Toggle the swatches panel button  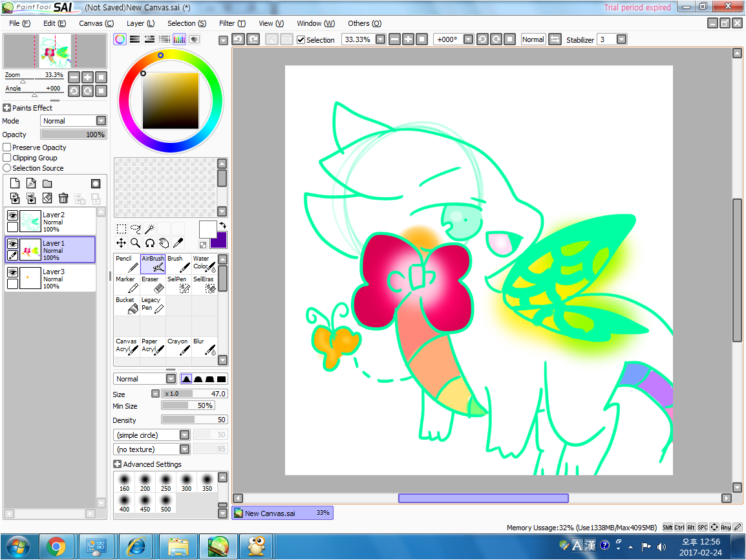click(x=179, y=39)
